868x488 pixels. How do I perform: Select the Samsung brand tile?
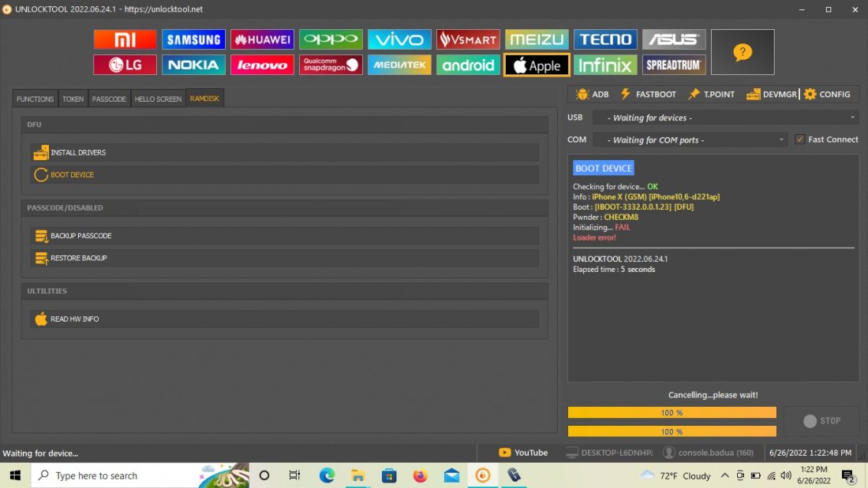click(193, 39)
